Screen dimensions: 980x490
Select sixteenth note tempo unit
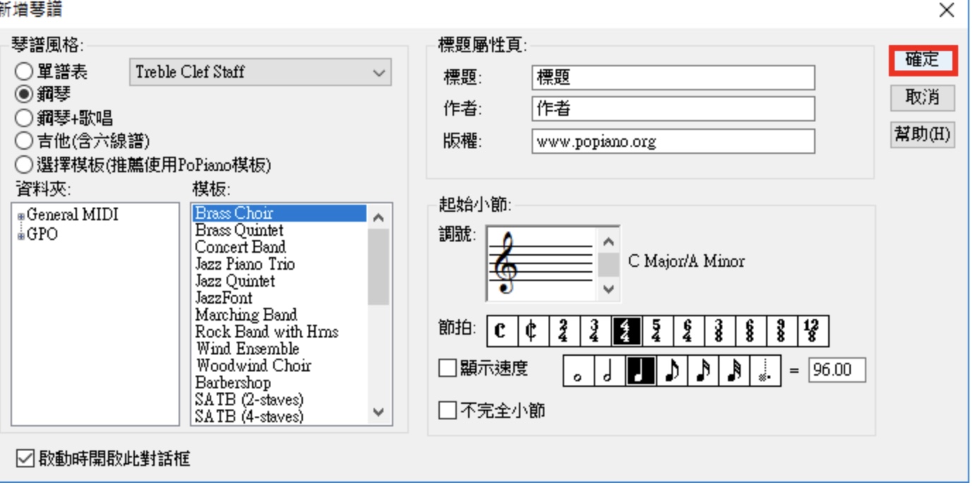(703, 371)
